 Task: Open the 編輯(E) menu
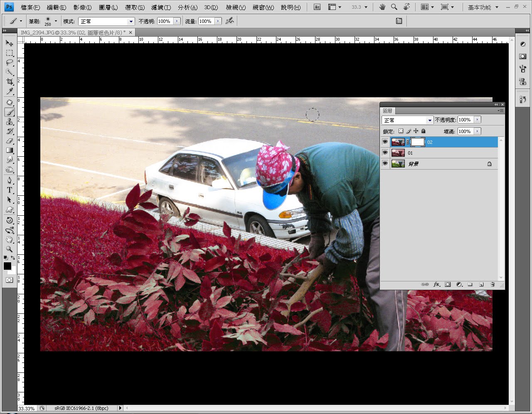click(57, 7)
